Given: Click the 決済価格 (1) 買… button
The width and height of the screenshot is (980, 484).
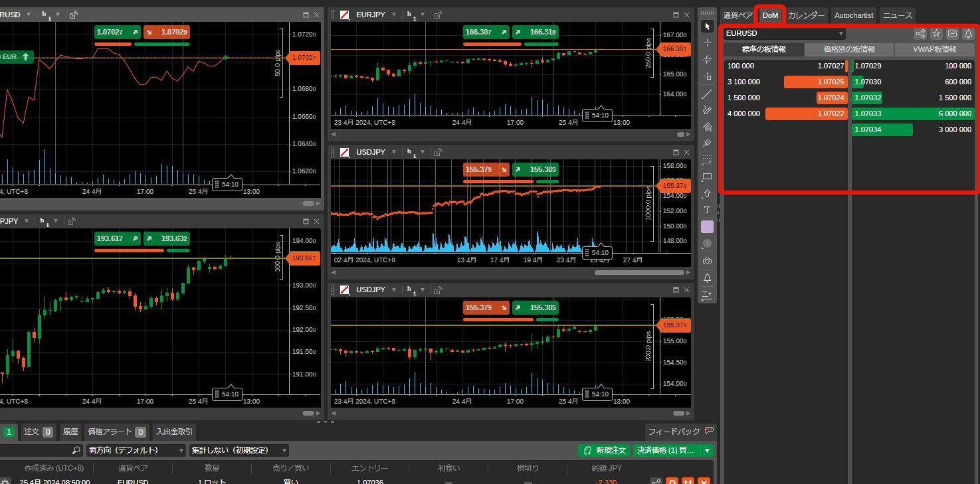Looking at the screenshot, I should tap(666, 450).
